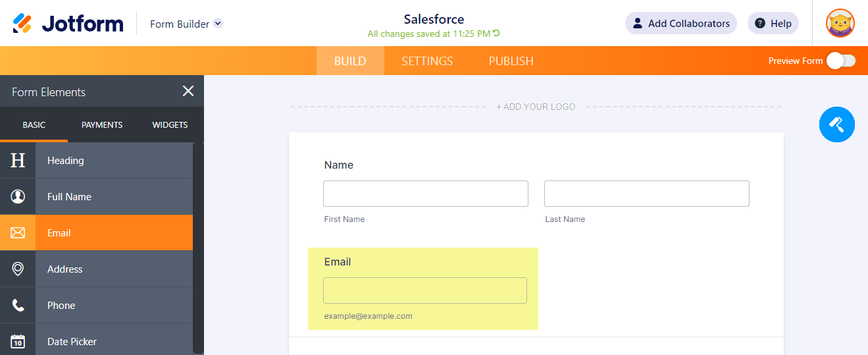Click the Add Collaborators button
This screenshot has height=355, width=868.
click(680, 24)
